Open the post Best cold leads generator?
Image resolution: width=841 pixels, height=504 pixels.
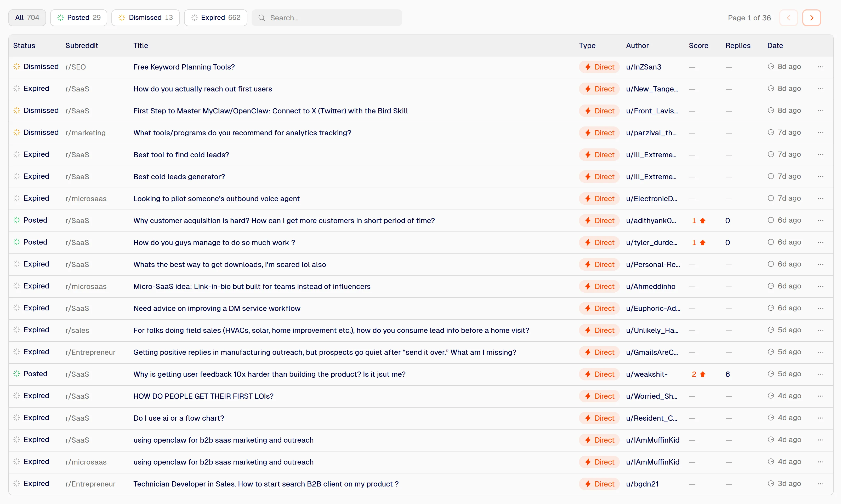click(x=179, y=177)
